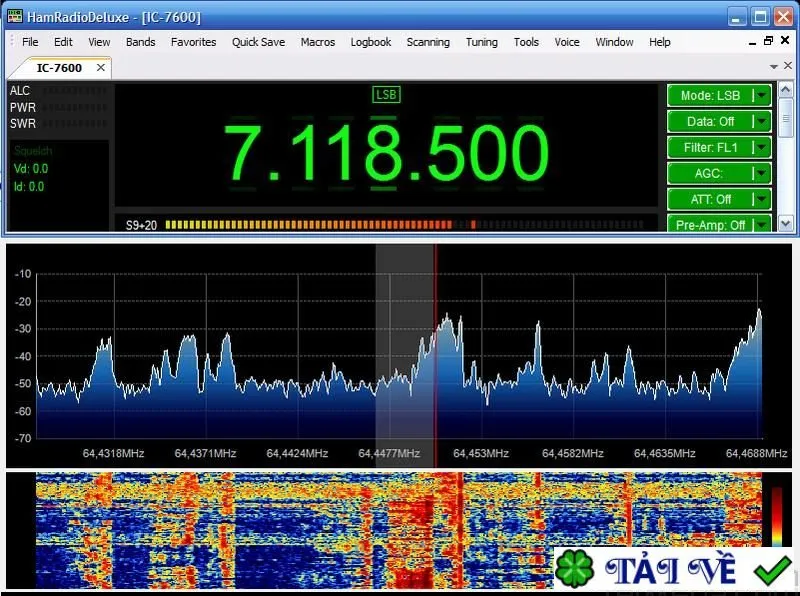This screenshot has width=800, height=596.
Task: Close the active document pane X beside the tab list arrow
Action: click(788, 65)
